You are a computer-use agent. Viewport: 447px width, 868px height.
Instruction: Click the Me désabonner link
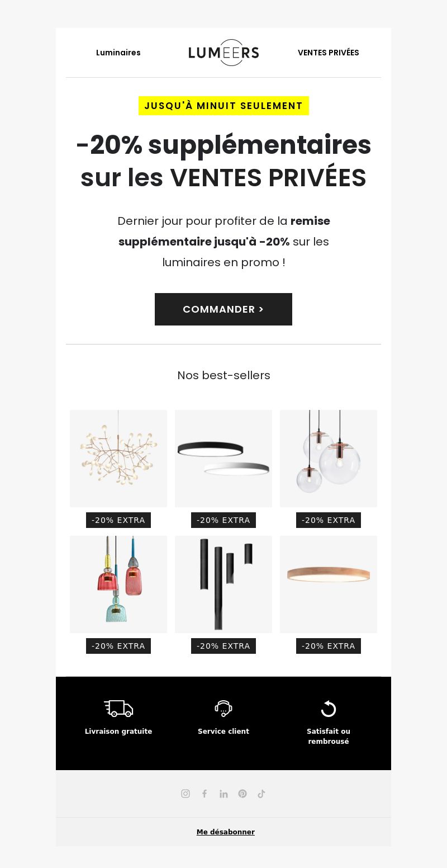click(x=226, y=832)
